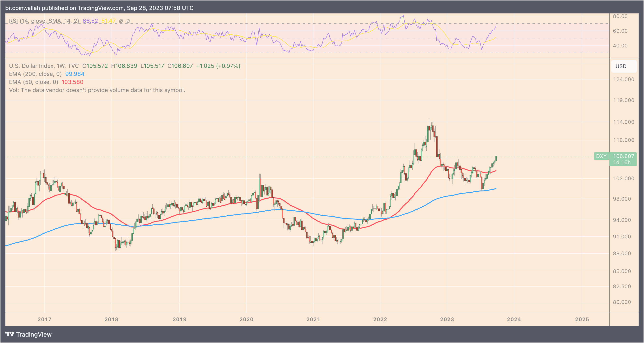644x343 pixels.
Task: Click the 2025 time axis label
Action: click(582, 319)
